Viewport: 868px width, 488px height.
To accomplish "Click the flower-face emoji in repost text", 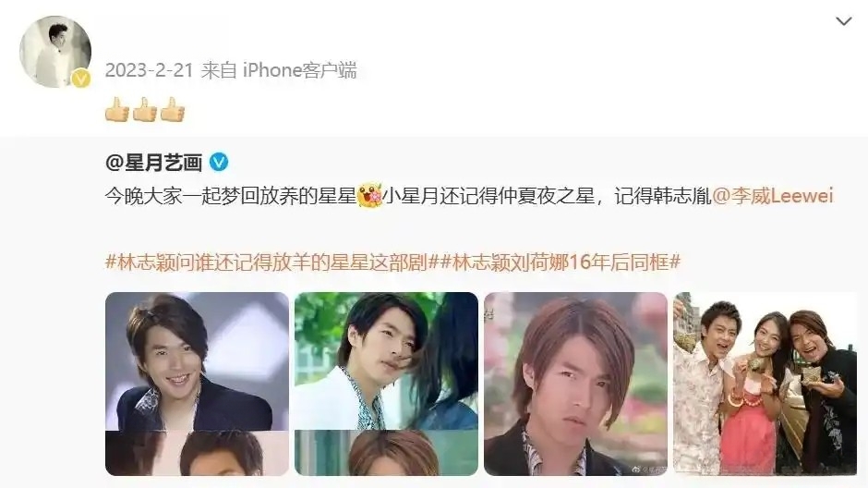I will (x=369, y=196).
